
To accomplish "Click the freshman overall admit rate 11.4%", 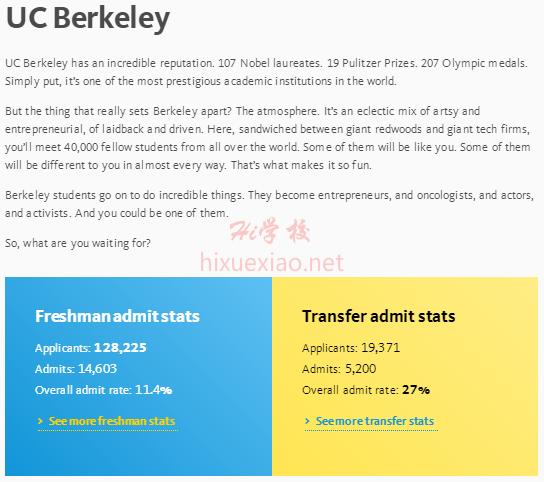I will (153, 390).
